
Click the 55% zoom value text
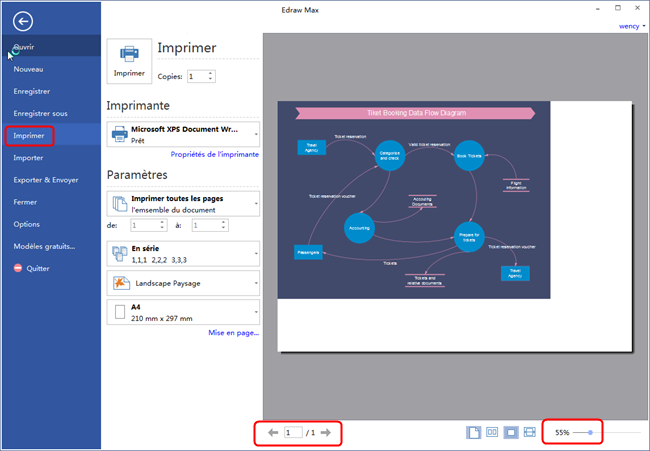pos(562,432)
